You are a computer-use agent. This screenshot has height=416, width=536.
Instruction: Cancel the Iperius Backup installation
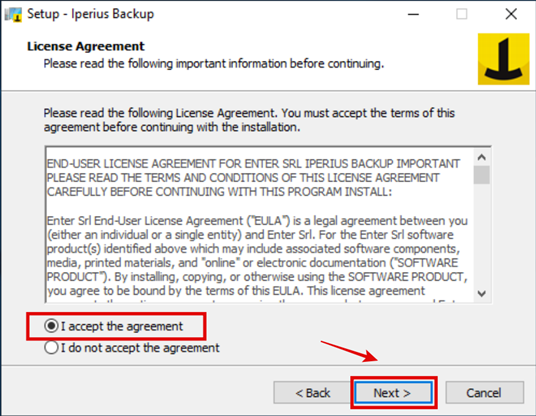tap(484, 393)
